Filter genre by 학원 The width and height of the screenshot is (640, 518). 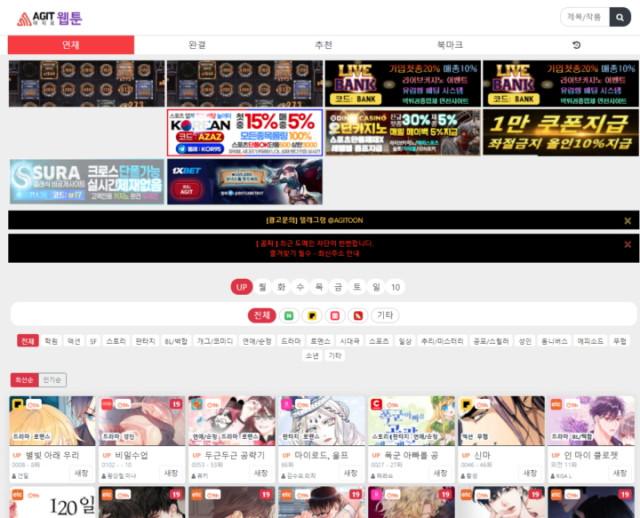click(x=51, y=341)
